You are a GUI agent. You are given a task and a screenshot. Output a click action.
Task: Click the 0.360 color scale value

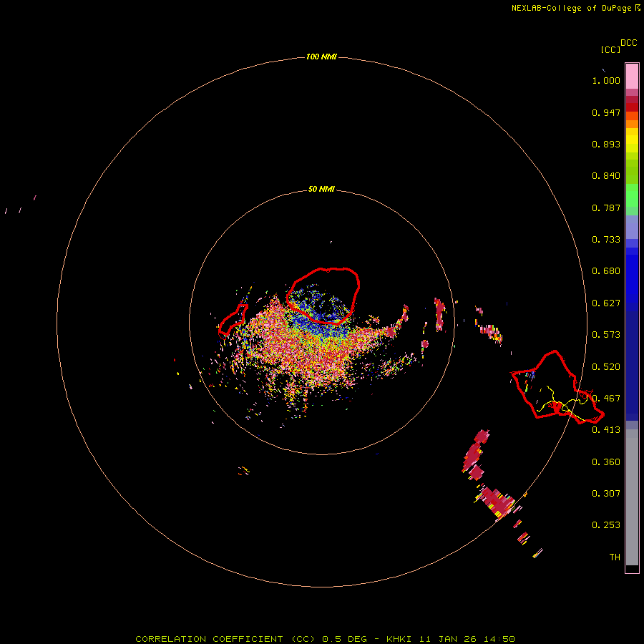tap(606, 462)
